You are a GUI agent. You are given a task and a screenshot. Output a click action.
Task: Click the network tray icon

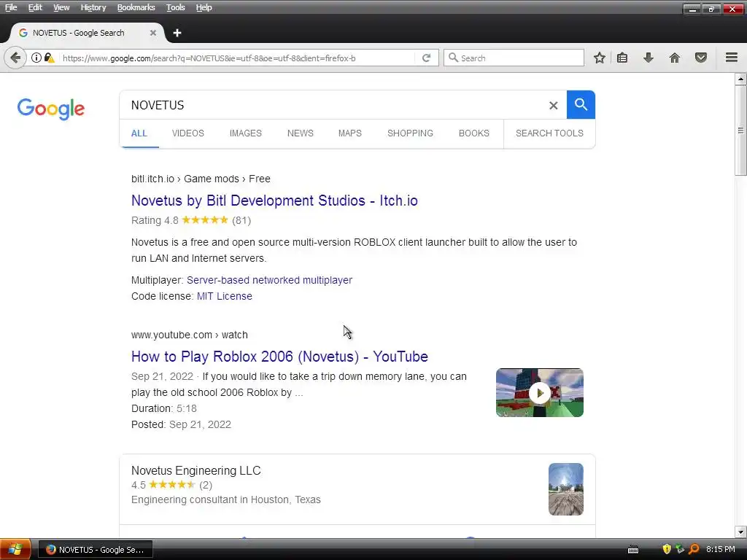pyautogui.click(x=680, y=550)
